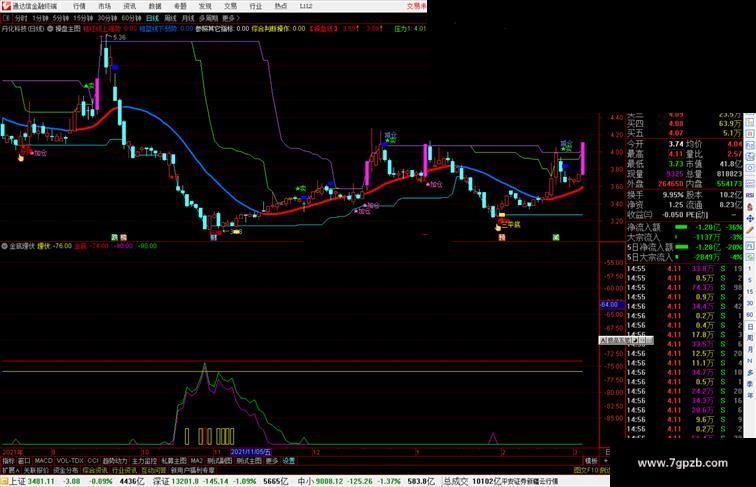Open the 数据 menu
This screenshot has width=756, height=487.
tap(155, 6)
